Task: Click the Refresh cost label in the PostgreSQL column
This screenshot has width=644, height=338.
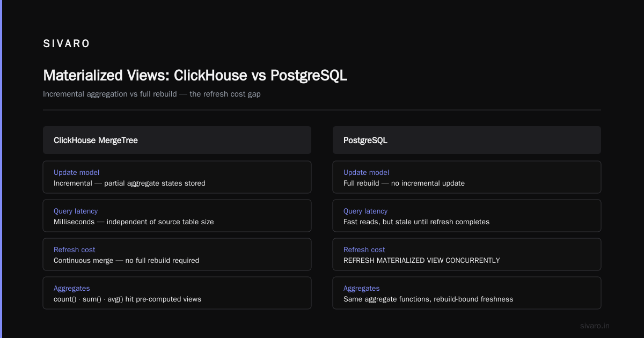Action: [x=364, y=250]
